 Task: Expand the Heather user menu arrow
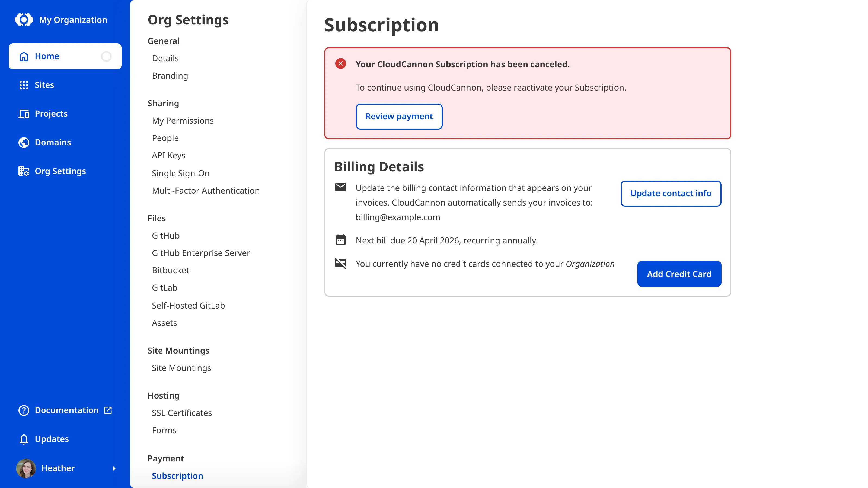click(114, 468)
